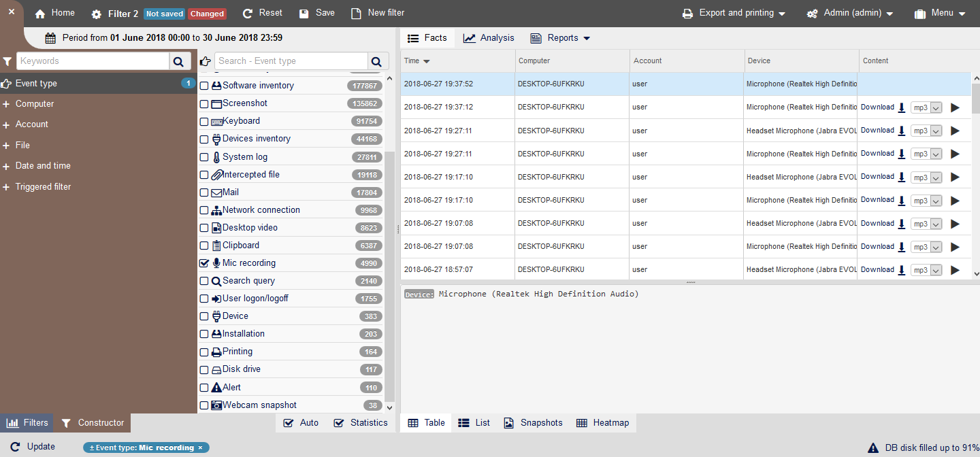Switch to the Facts tab

click(x=427, y=38)
